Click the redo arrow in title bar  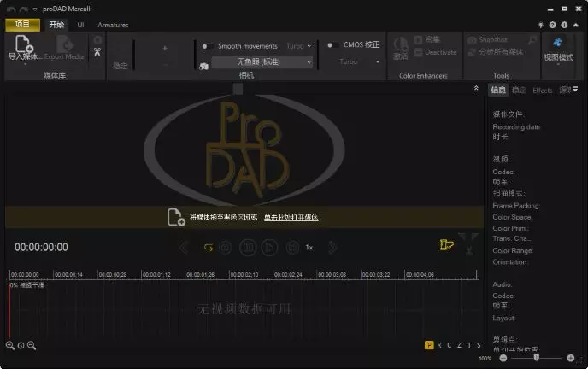24,9
